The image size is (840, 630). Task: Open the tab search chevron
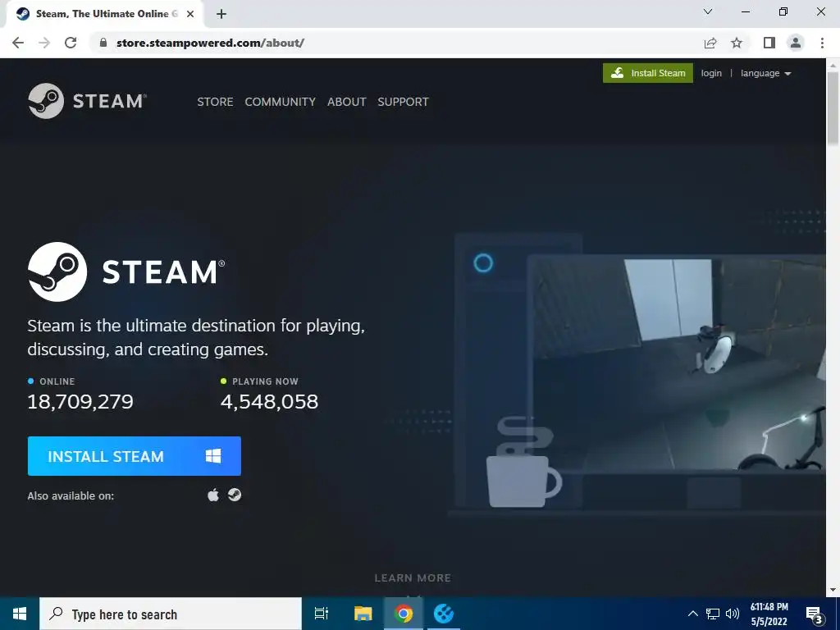708,11
